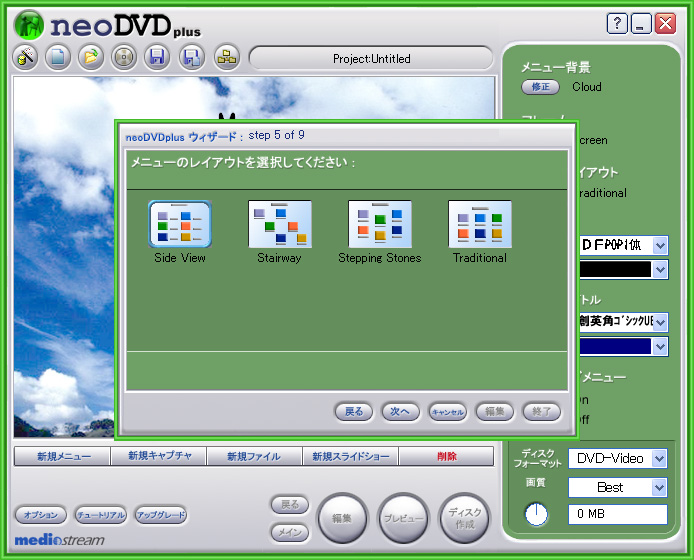Click the round ディスク作成 button

tap(464, 518)
